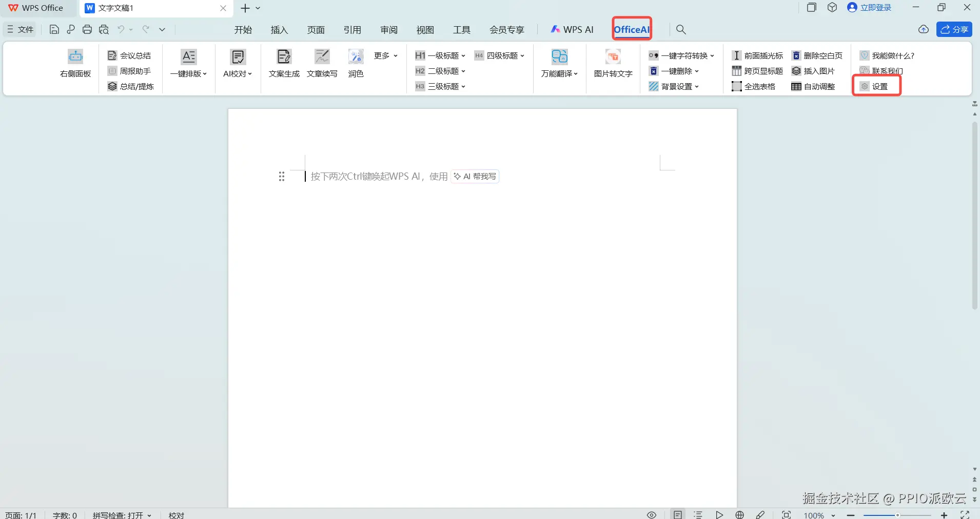Open the quick access toolbar customize chevron

162,29
